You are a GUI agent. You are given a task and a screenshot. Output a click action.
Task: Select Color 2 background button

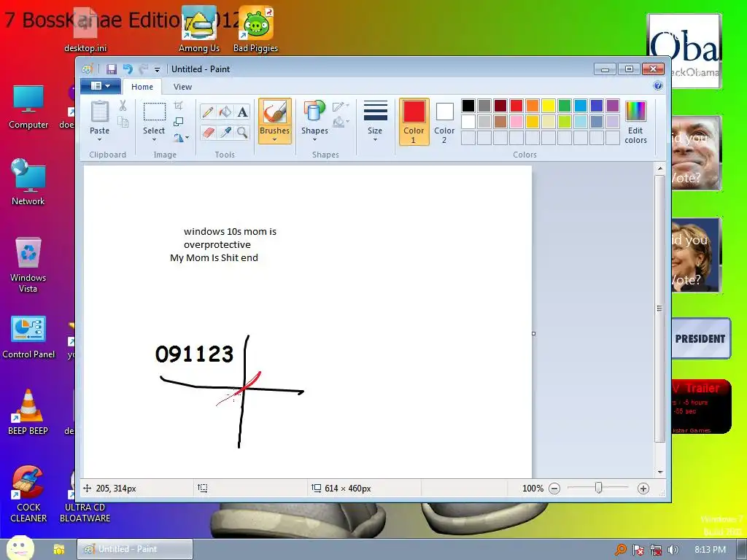point(444,122)
